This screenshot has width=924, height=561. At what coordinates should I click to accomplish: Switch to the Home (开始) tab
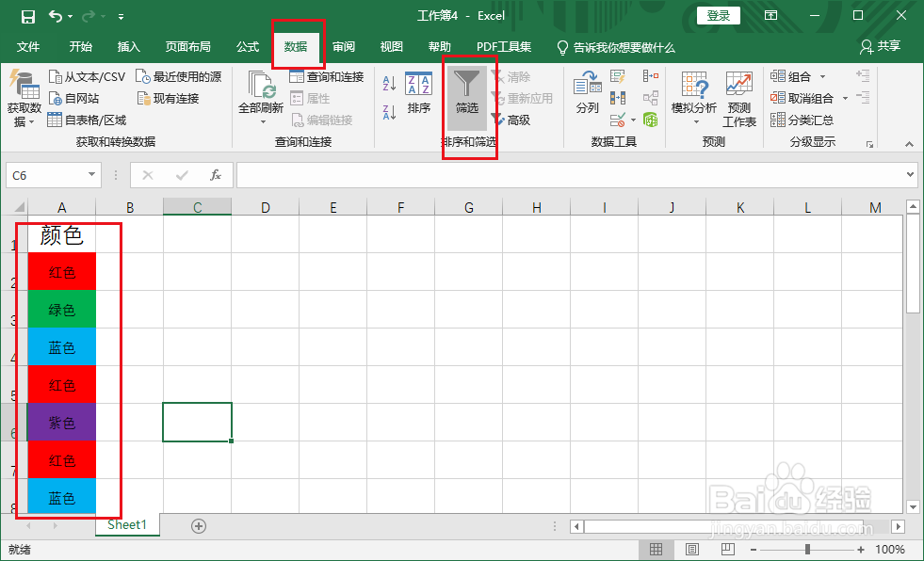click(x=81, y=47)
